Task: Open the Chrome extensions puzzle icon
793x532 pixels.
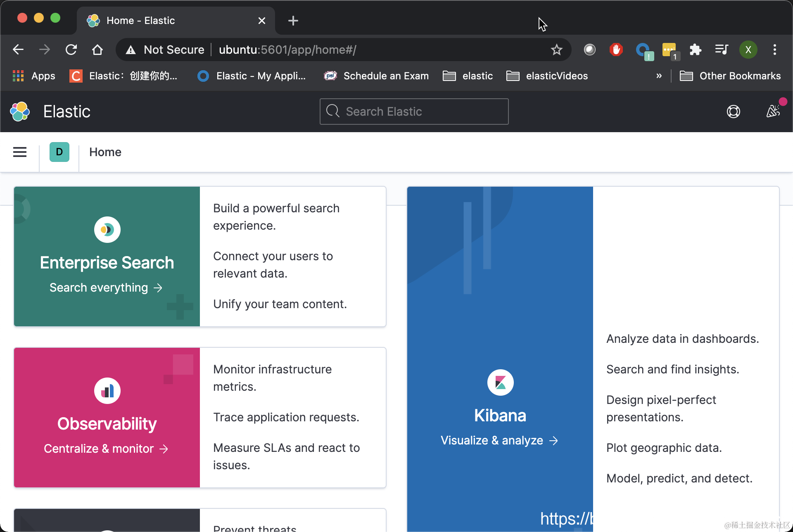Action: 696,50
